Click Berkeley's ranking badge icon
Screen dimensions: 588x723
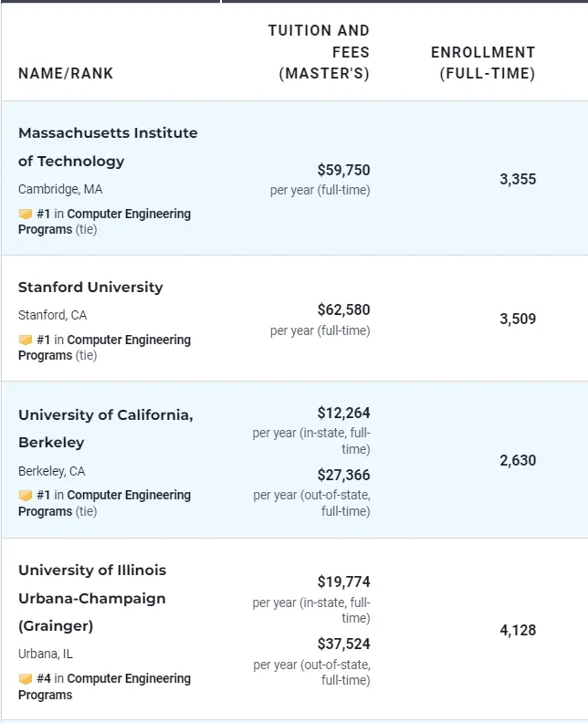coord(26,496)
